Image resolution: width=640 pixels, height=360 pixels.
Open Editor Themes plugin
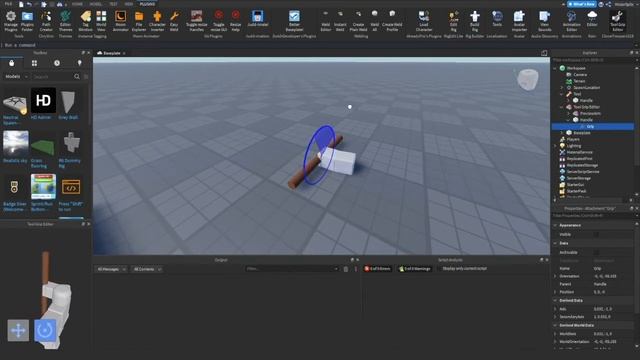click(65, 21)
